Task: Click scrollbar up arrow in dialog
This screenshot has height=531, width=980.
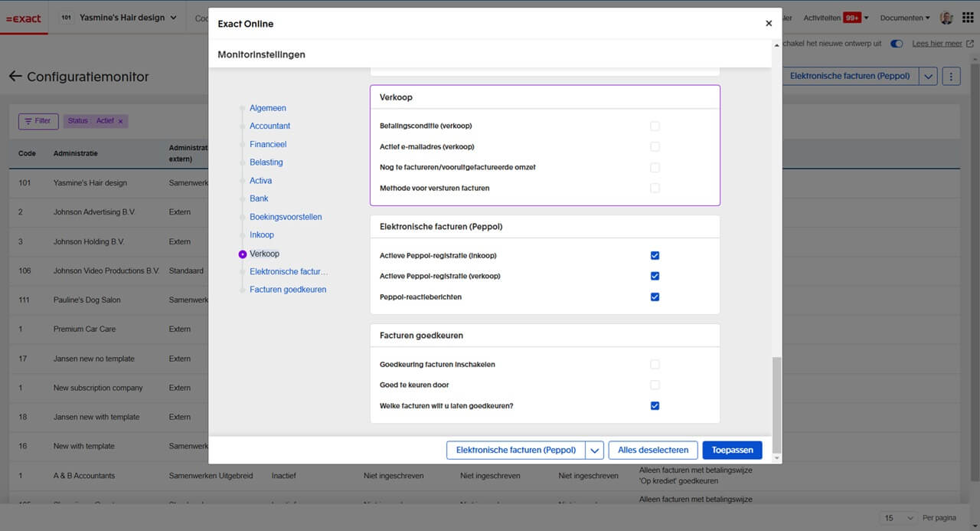Action: coord(777,46)
